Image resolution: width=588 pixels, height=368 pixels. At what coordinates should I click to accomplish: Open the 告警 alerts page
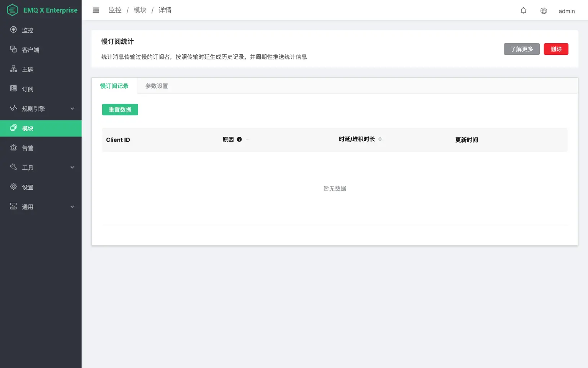[27, 148]
